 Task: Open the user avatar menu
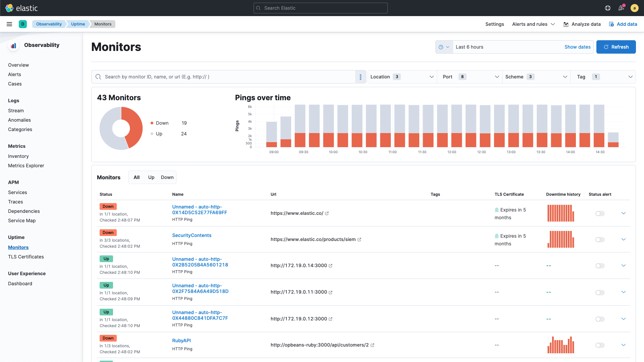[634, 8]
